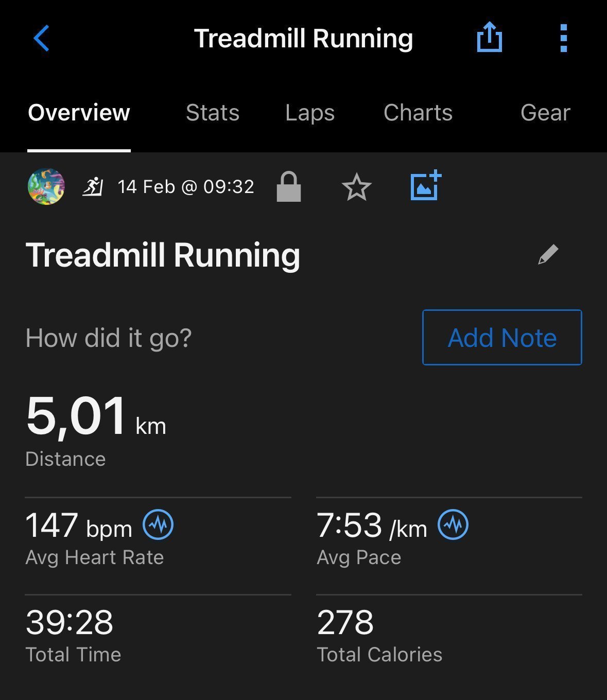Open pace chart icon beside 7:53 /km
The height and width of the screenshot is (700, 607).
pyautogui.click(x=453, y=524)
